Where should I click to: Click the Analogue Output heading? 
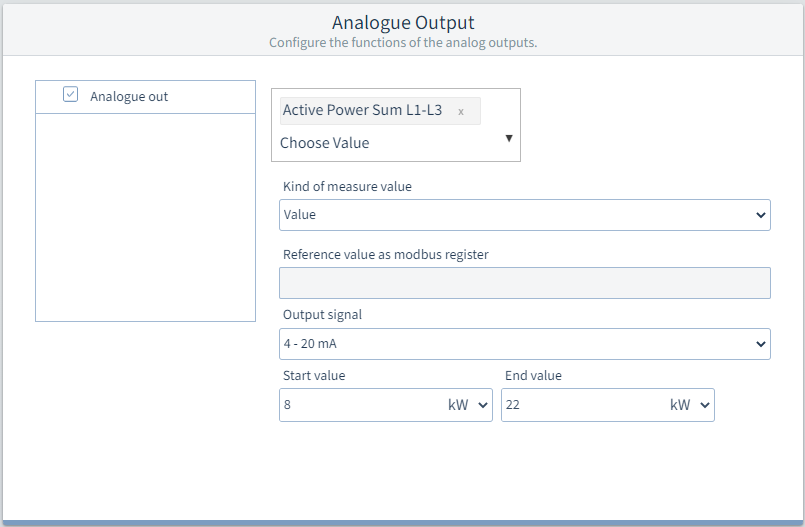point(403,23)
